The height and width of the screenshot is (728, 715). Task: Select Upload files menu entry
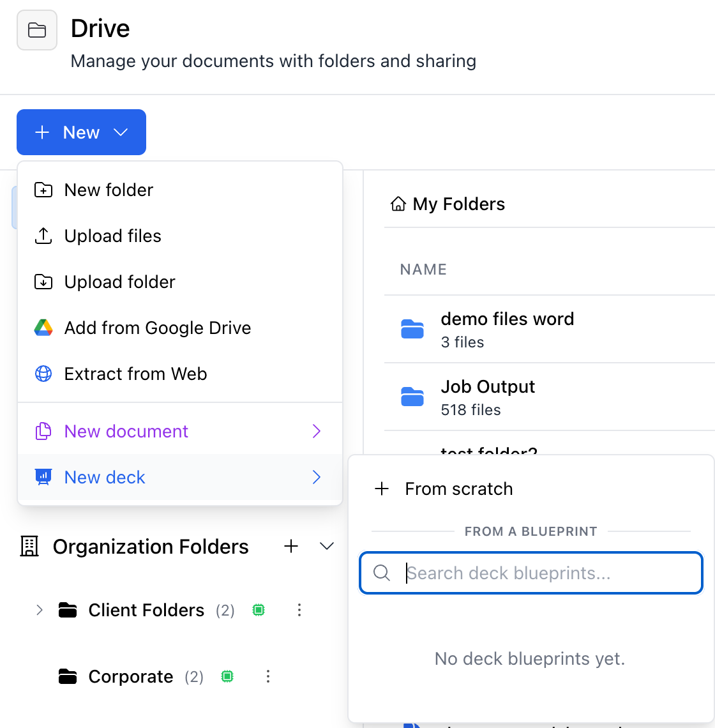(x=179, y=236)
